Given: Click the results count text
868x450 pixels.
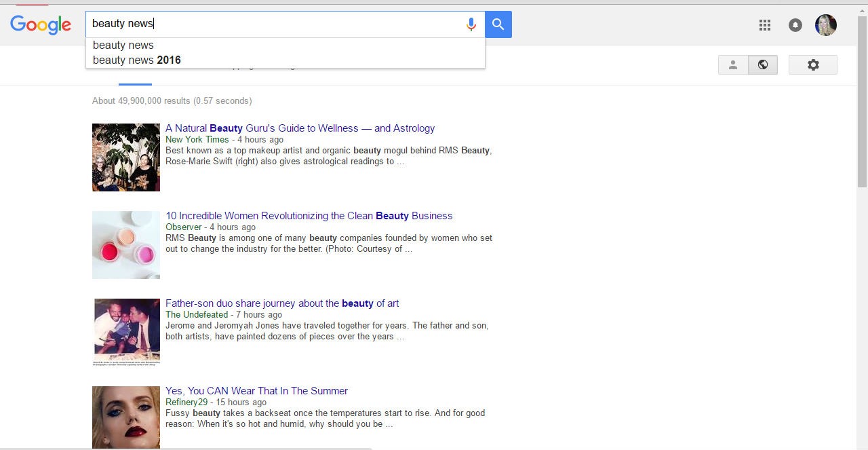Looking at the screenshot, I should pyautogui.click(x=172, y=101).
